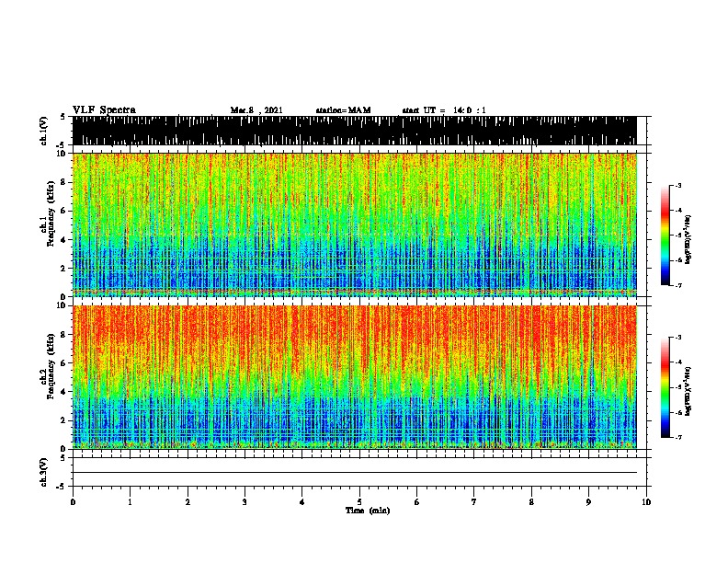728x563 pixels.
Task: Select the 'ch.3(V)' axis label
Action: point(44,472)
